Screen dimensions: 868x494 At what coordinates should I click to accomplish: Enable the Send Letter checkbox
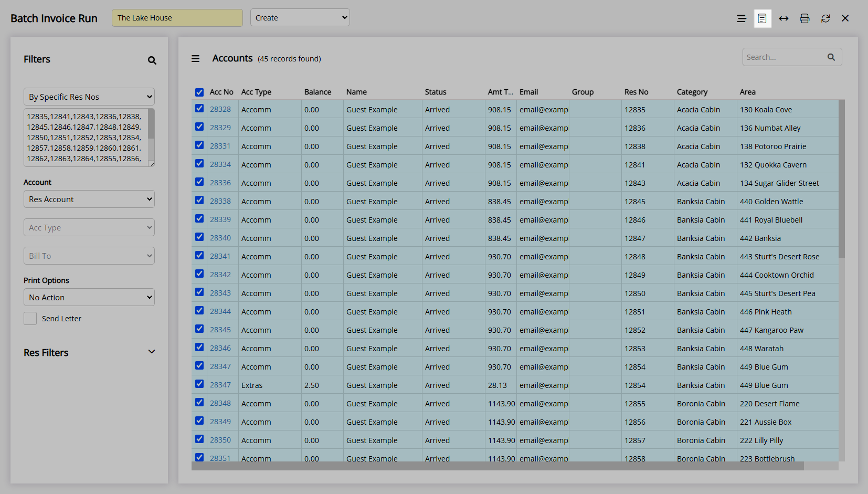[30, 319]
